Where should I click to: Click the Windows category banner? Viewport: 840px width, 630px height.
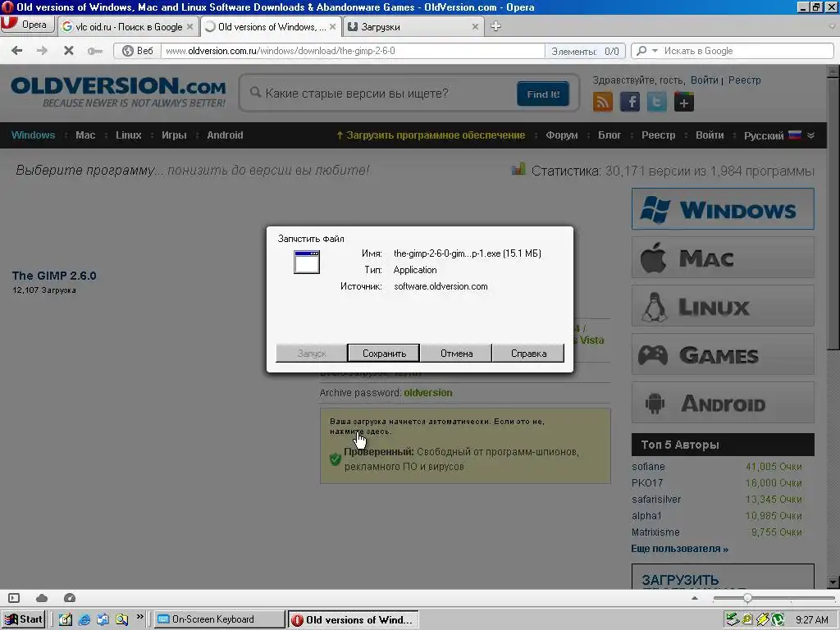723,209
